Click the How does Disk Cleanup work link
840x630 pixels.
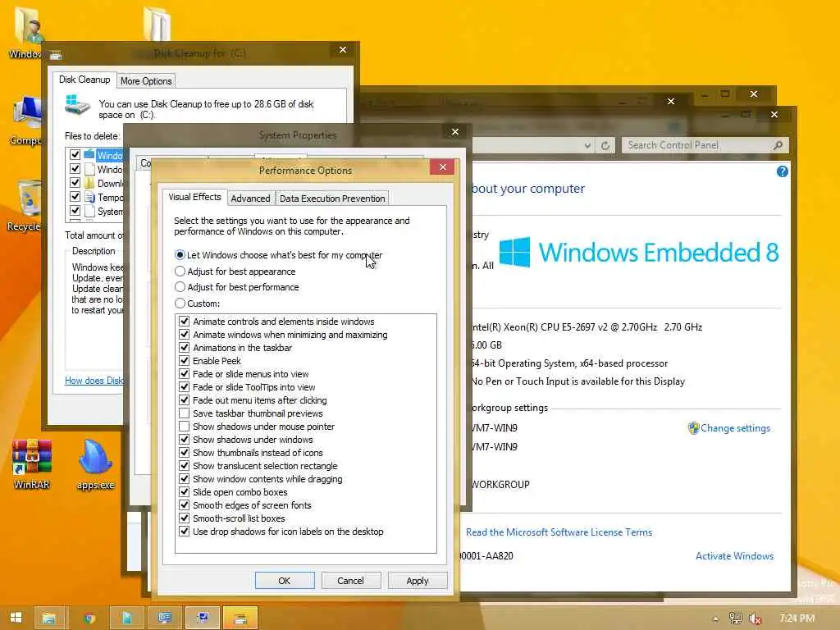(x=94, y=381)
